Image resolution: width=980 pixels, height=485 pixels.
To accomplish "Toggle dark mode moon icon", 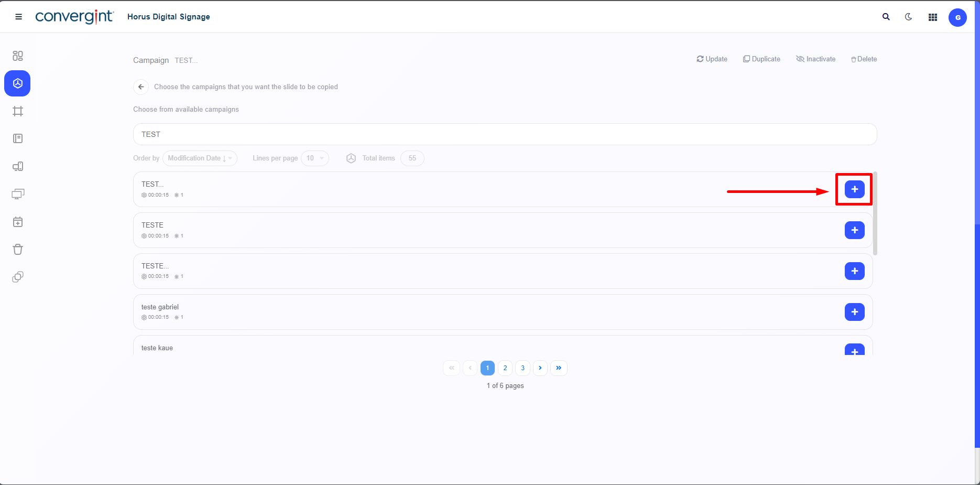I will 908,17.
